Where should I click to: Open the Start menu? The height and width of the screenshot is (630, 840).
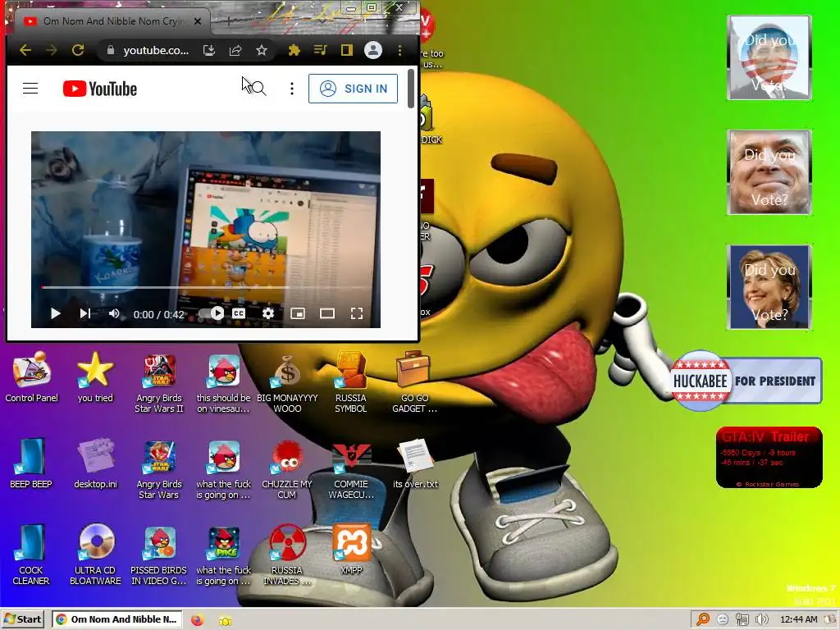pos(22,619)
